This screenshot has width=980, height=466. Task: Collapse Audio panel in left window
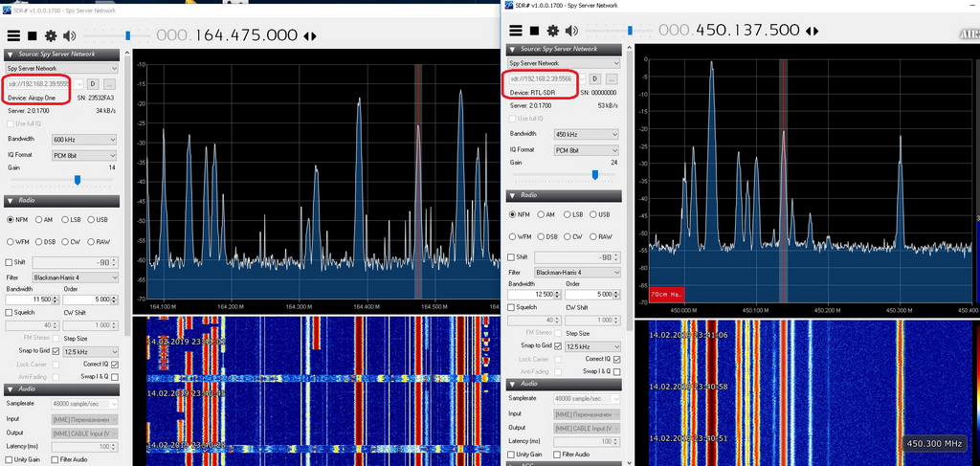(x=11, y=388)
